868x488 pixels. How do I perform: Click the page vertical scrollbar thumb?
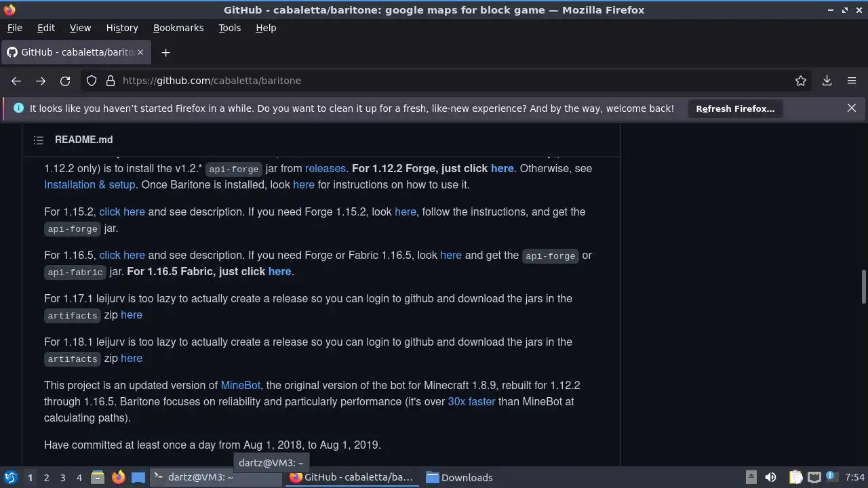[x=863, y=287]
